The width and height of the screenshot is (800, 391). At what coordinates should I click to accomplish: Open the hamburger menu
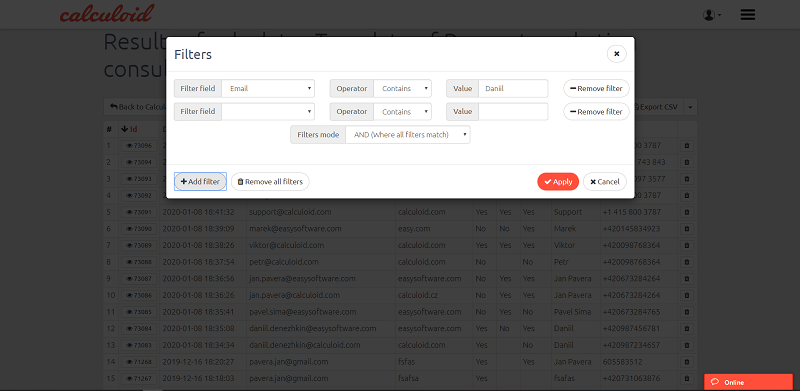(x=747, y=15)
